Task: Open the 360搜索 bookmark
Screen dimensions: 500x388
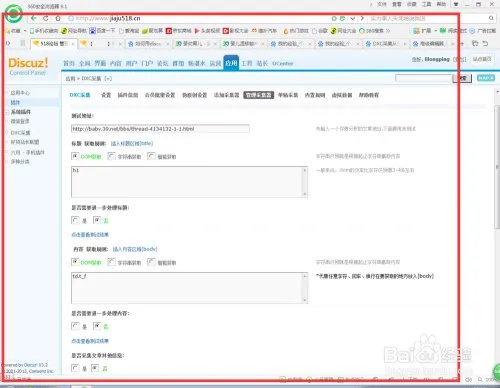Action: 371,31
